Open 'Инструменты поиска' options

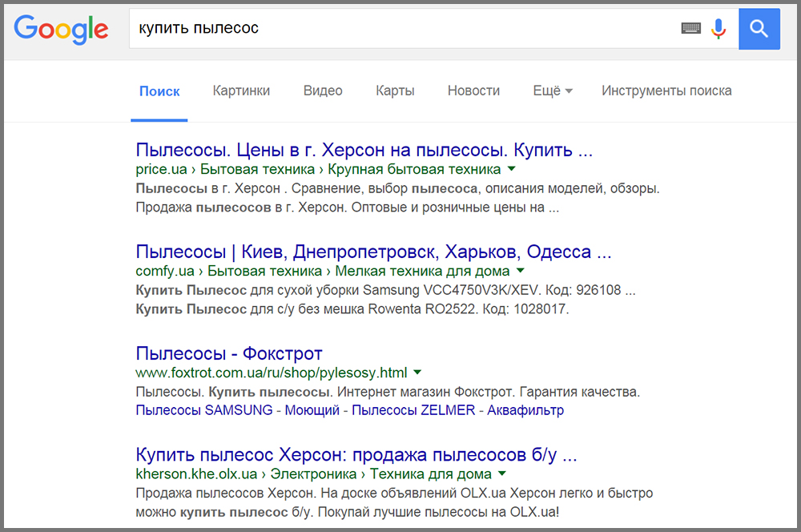click(x=666, y=91)
